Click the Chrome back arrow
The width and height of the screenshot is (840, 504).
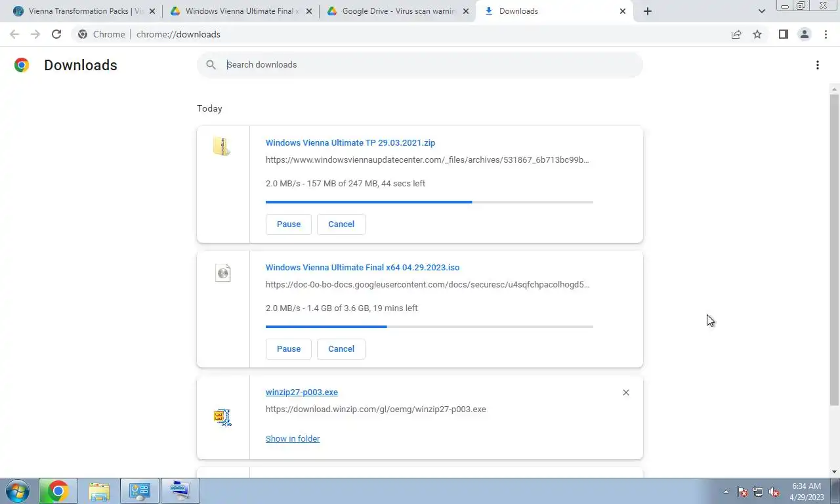(x=14, y=34)
